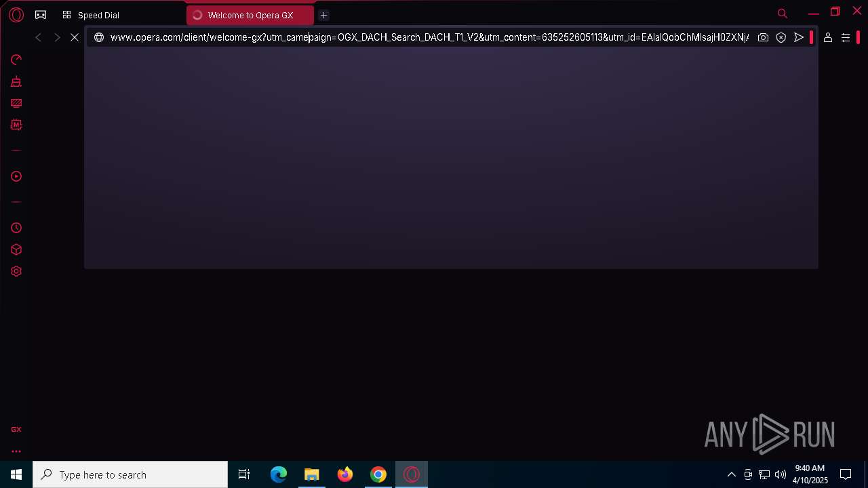Click the address bar URL field
This screenshot has height=488, width=868.
pyautogui.click(x=429, y=37)
